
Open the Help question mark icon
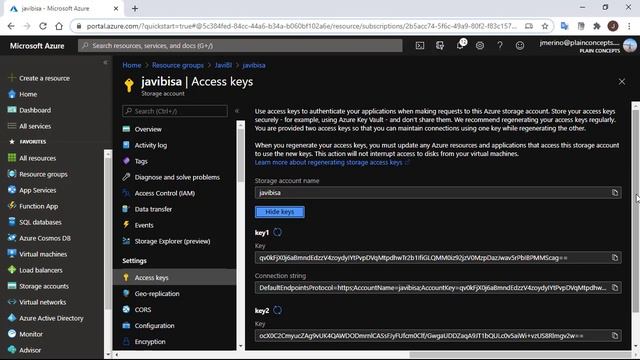tap(500, 46)
